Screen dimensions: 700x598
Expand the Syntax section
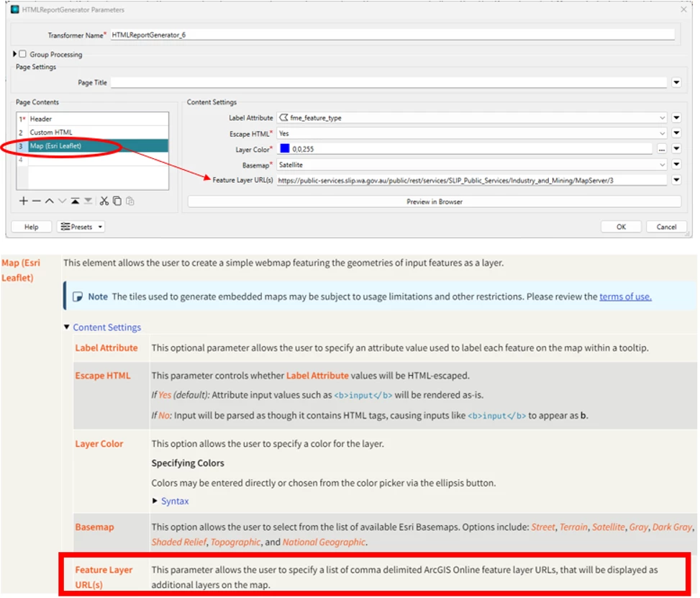[155, 501]
